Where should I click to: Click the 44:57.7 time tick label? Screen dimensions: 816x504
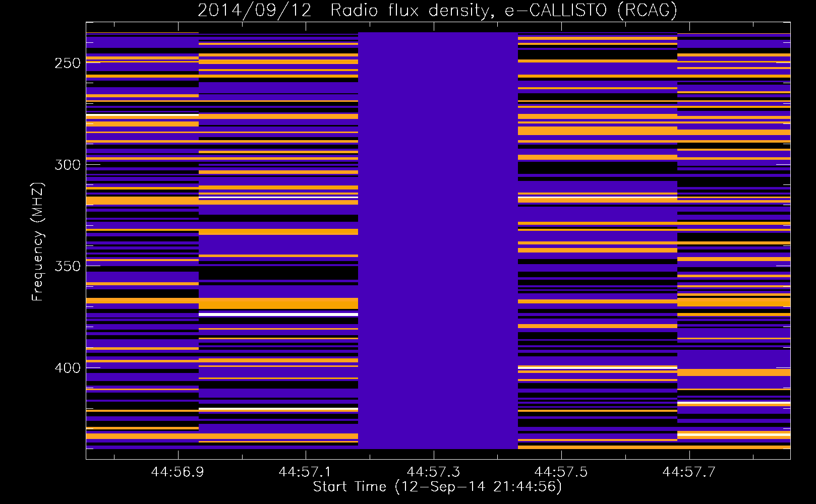click(x=689, y=472)
